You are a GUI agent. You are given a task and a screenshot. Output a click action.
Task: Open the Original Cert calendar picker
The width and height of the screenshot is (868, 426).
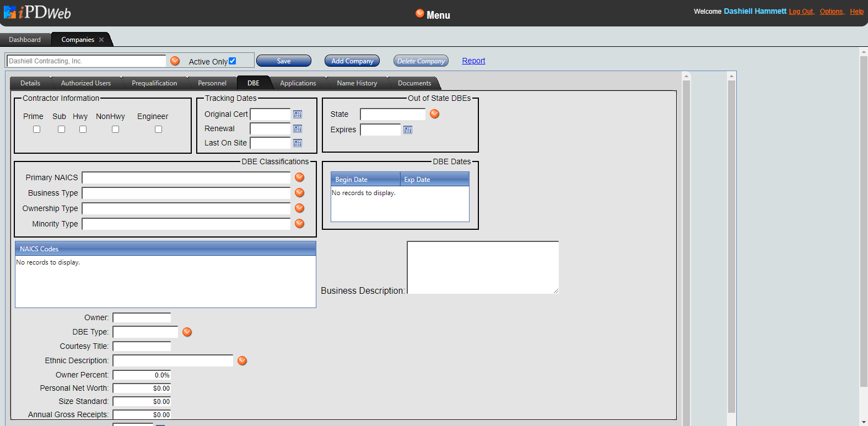(298, 115)
